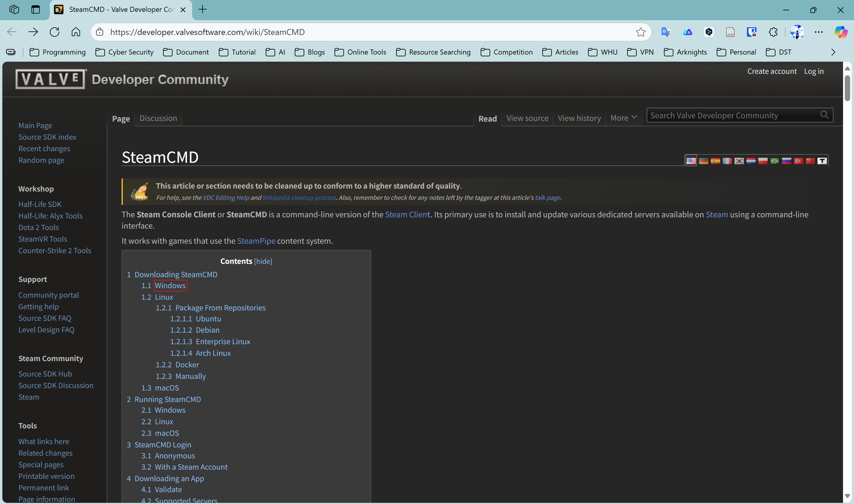Jump to Enterprise Linux contents entry

click(x=222, y=341)
